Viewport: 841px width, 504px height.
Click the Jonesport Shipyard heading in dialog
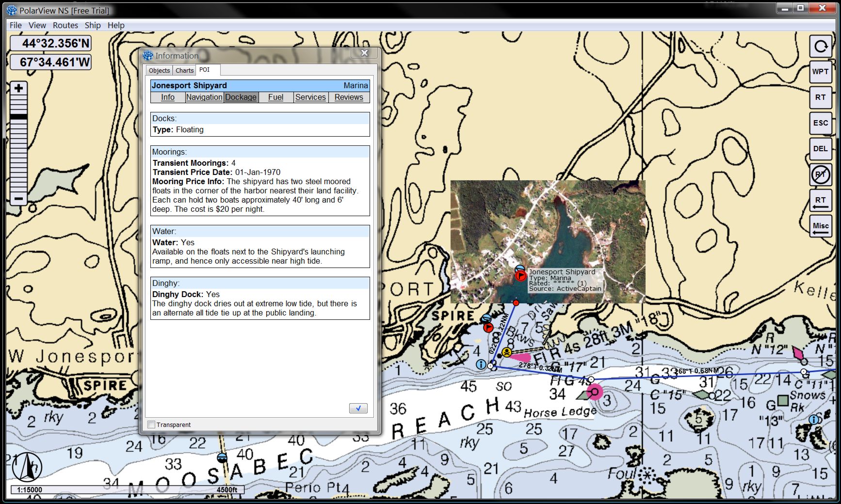[x=189, y=85]
